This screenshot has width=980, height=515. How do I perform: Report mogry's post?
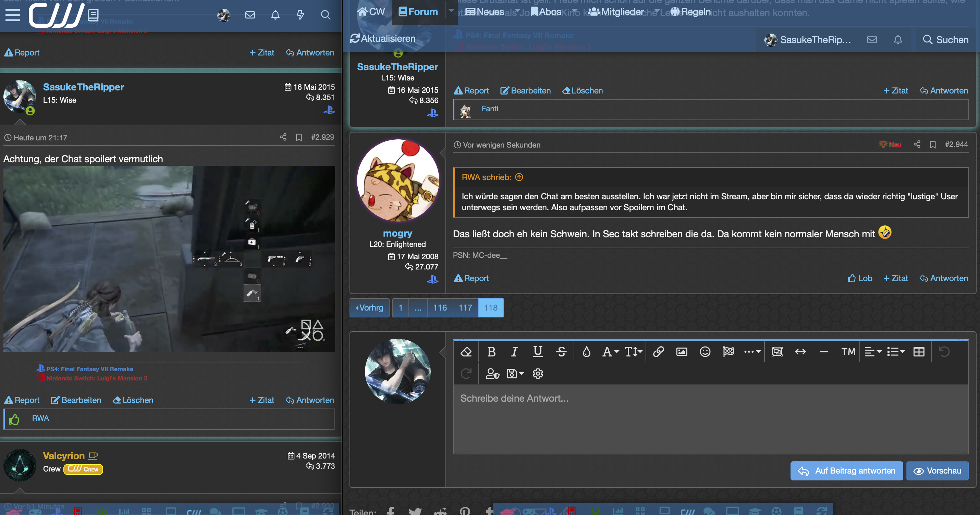coord(471,278)
